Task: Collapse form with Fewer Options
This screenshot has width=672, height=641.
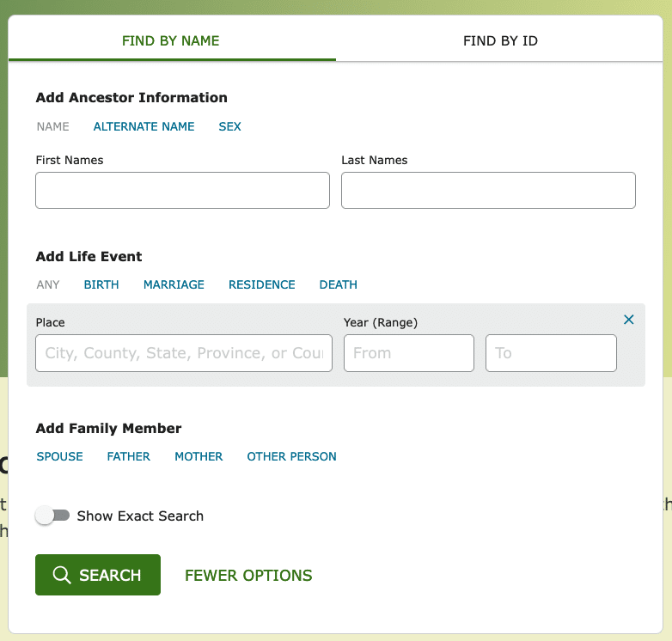Action: (248, 575)
